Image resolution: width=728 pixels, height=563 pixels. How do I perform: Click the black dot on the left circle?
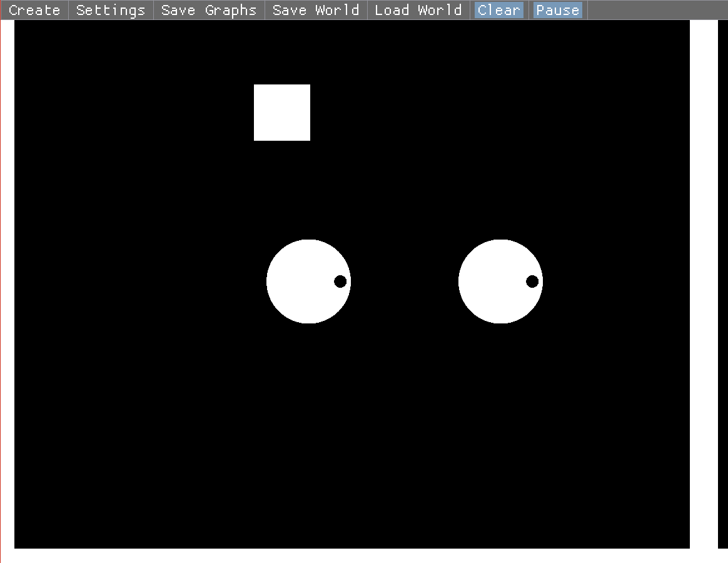(x=340, y=281)
